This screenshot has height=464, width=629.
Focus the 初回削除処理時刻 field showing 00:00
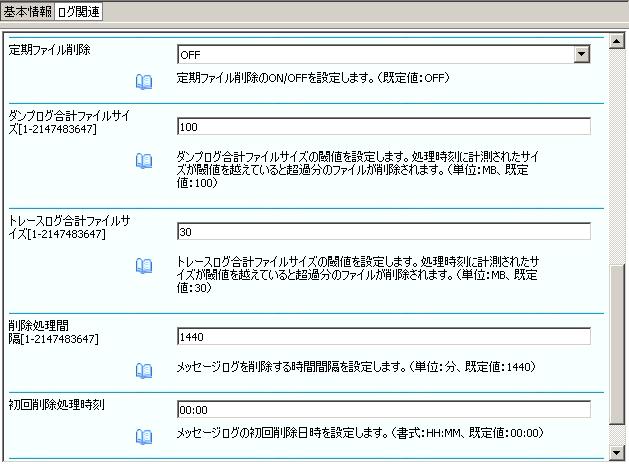pyautogui.click(x=383, y=409)
